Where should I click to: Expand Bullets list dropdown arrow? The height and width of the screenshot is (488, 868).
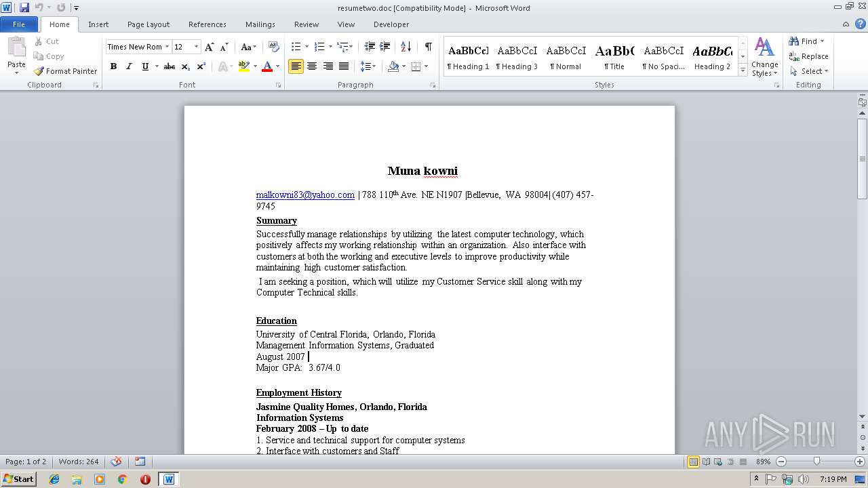(307, 47)
